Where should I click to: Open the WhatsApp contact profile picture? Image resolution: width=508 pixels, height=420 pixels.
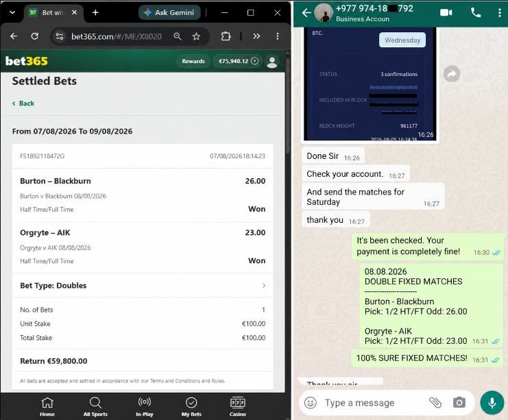pyautogui.click(x=324, y=13)
